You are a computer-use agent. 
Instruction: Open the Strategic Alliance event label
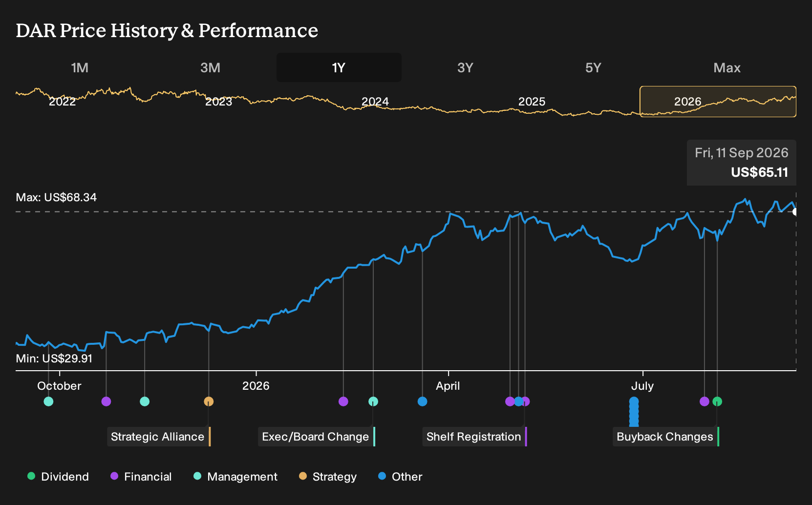[x=159, y=437]
